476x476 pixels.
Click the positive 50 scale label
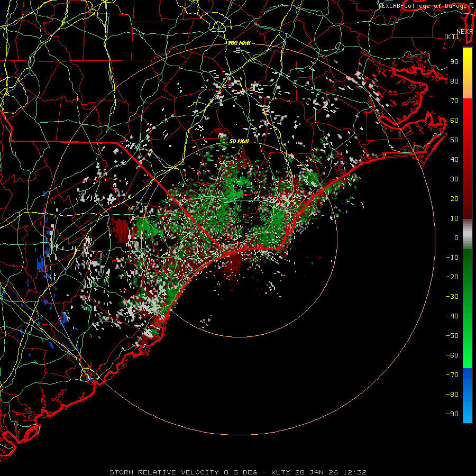pyautogui.click(x=454, y=140)
